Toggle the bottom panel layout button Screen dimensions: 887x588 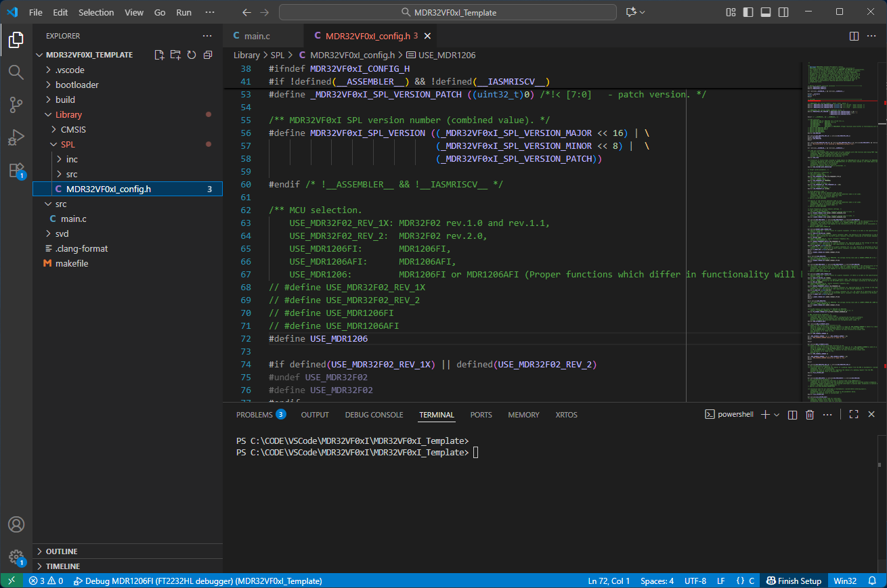[766, 12]
